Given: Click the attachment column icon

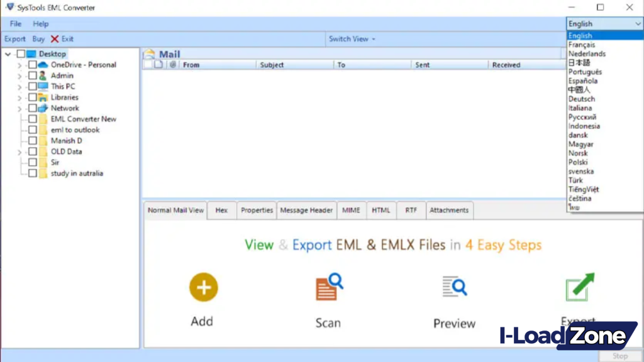Looking at the screenshot, I should click(x=173, y=65).
